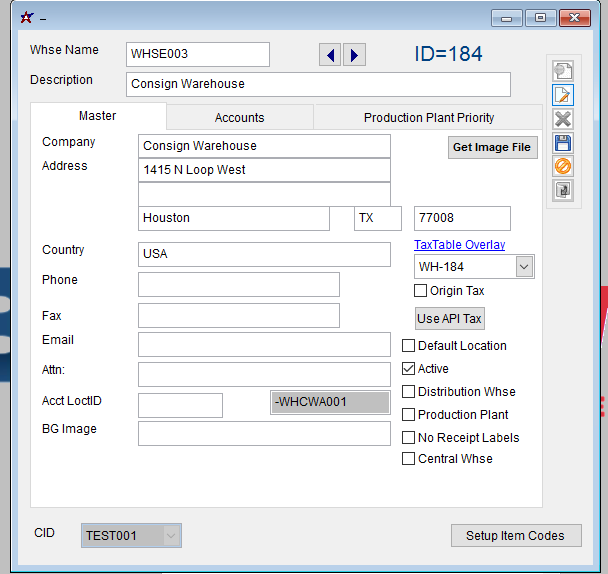Viewport: 608px width, 574px height.
Task: Click the new record icon
Action: 563,72
